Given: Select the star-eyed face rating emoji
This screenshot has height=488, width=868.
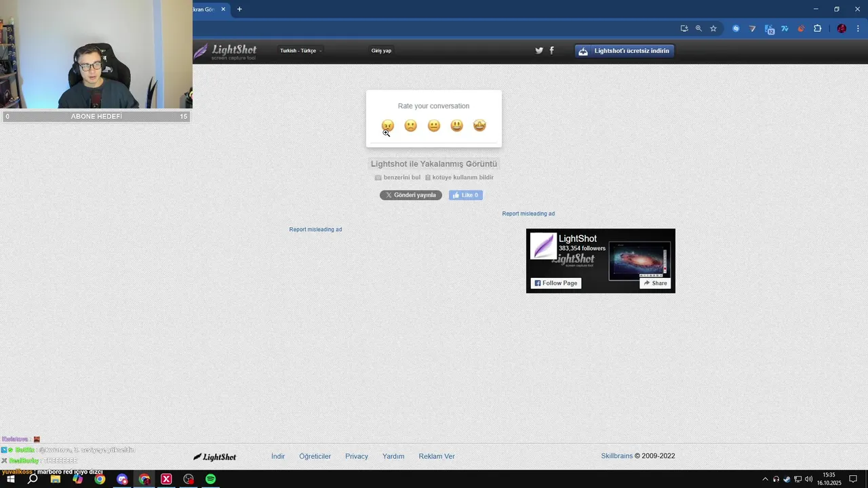Looking at the screenshot, I should click(x=479, y=125).
